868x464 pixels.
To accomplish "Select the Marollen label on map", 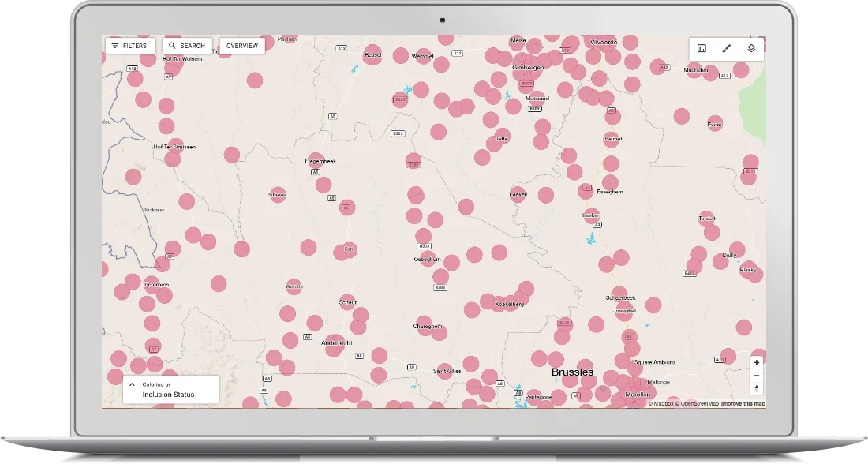I will pyautogui.click(x=638, y=395).
